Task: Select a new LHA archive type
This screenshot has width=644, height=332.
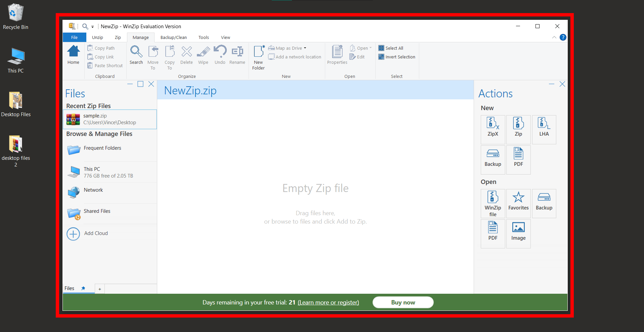Action: tap(544, 129)
